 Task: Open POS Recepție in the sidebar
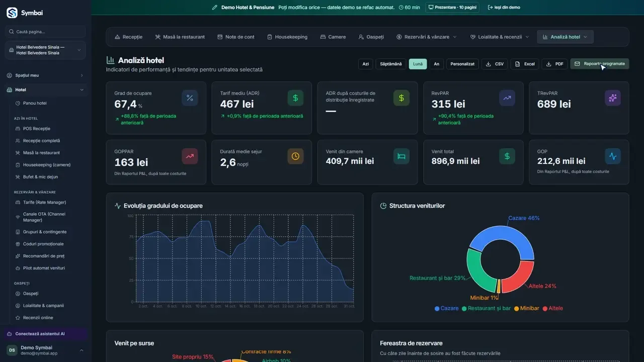tap(48, 129)
